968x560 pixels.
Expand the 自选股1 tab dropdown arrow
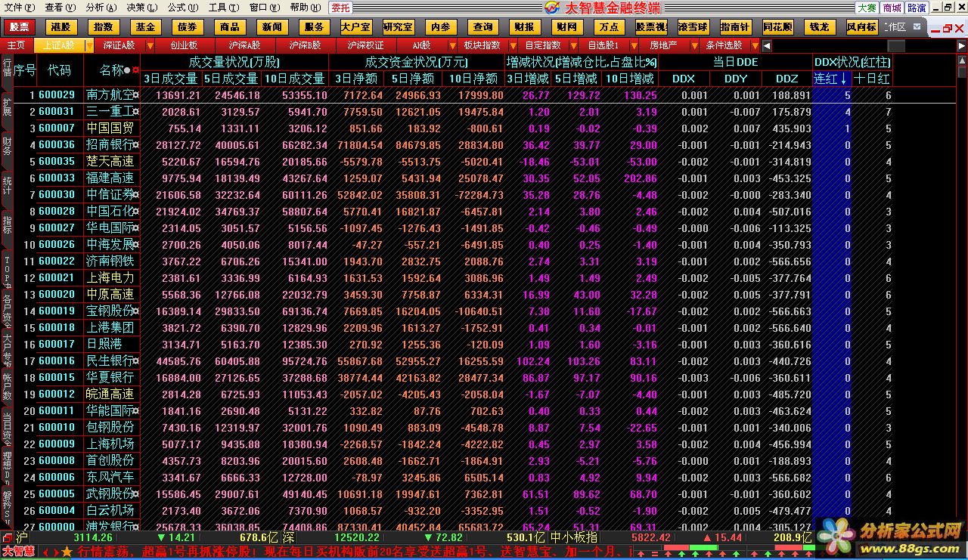[634, 45]
